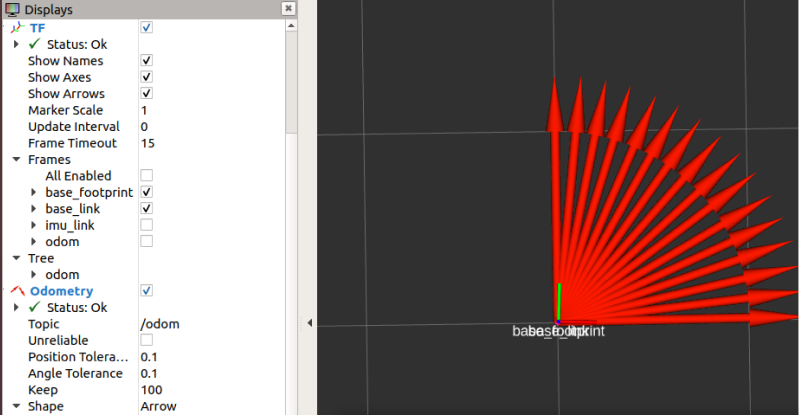Viewport: 799px width, 415px height.
Task: Enable the All Enabled frames checkbox
Action: tap(146, 175)
